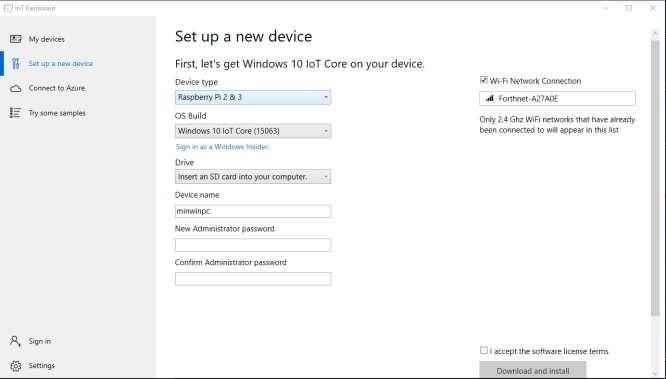Open the My devices icon
Viewport: 666px width, 379px height.
[x=16, y=39]
